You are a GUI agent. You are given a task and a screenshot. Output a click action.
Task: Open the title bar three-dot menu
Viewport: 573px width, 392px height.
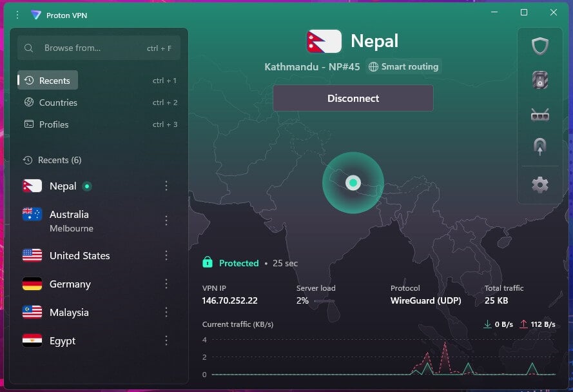[17, 15]
